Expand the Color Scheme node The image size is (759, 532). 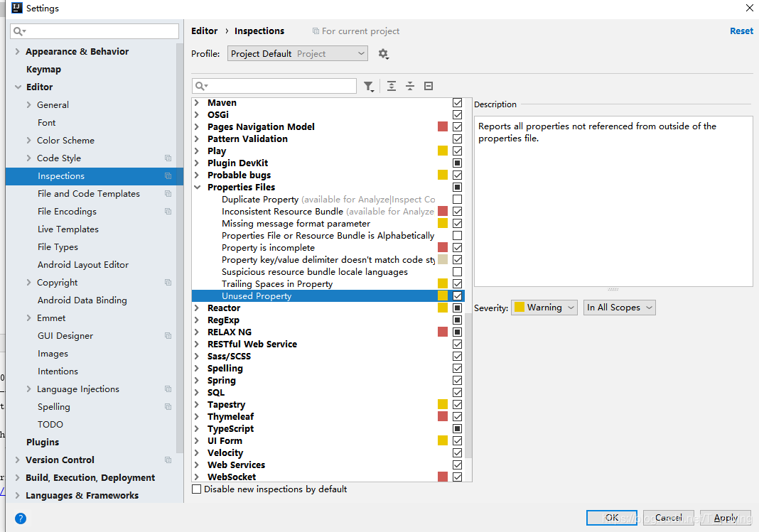pyautogui.click(x=28, y=140)
